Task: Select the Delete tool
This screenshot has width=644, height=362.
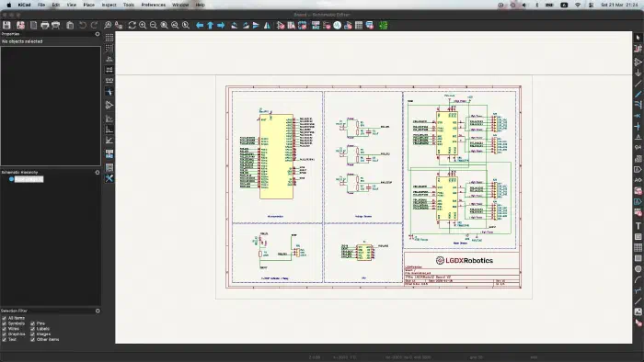Action: pyautogui.click(x=638, y=322)
